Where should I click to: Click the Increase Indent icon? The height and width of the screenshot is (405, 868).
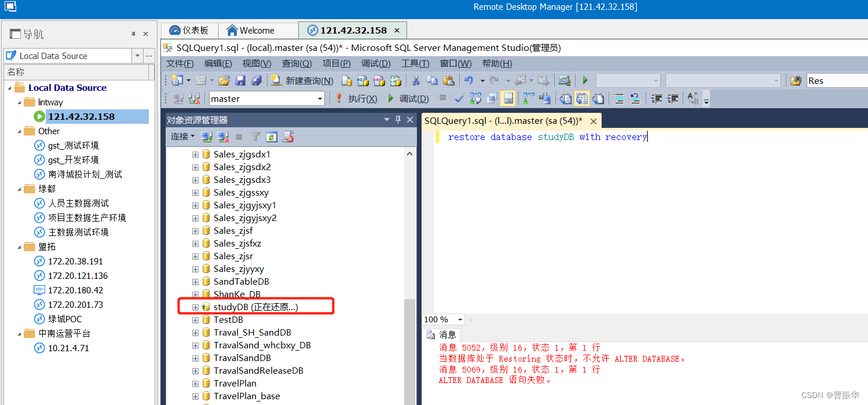tap(672, 98)
